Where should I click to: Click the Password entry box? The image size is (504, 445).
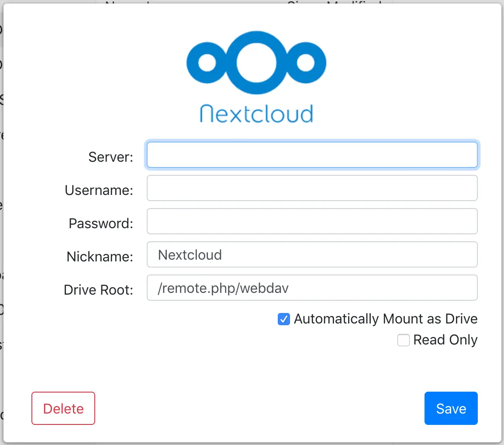click(x=311, y=221)
